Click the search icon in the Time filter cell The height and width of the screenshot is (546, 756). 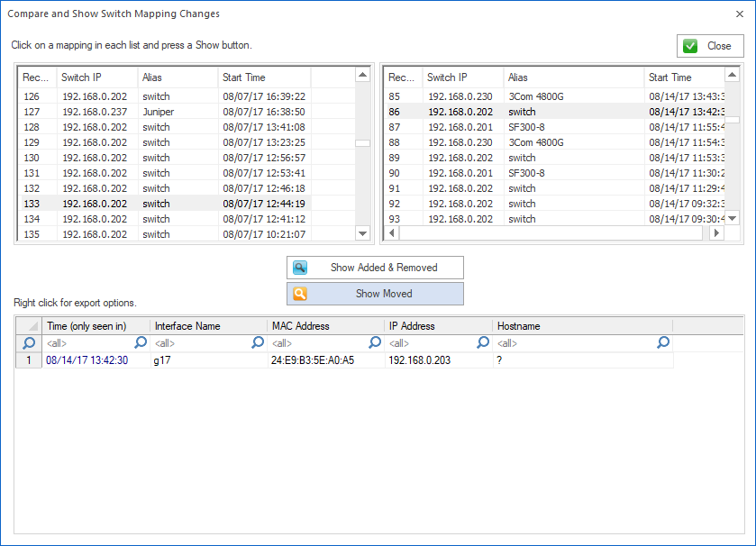click(x=140, y=342)
